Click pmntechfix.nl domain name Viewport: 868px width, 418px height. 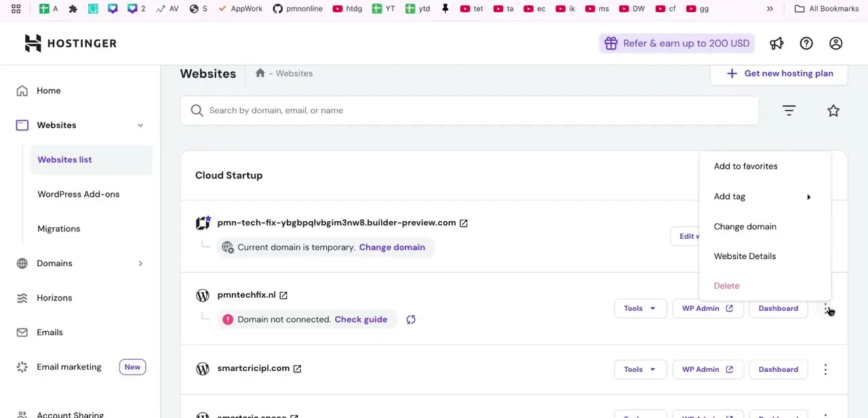click(246, 295)
